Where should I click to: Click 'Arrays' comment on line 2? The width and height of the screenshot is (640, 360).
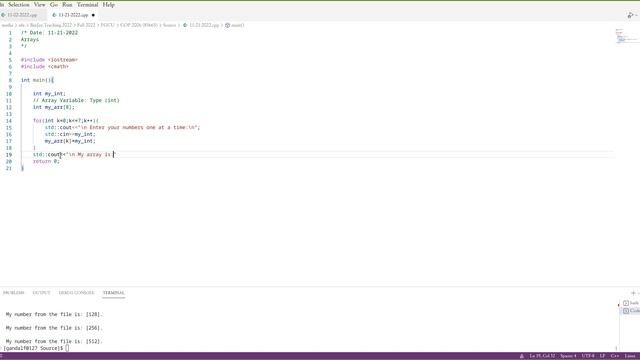(x=30, y=40)
